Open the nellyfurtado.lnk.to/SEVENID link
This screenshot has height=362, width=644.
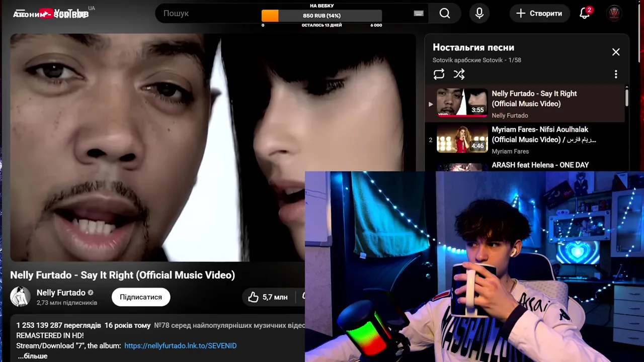pyautogui.click(x=180, y=346)
